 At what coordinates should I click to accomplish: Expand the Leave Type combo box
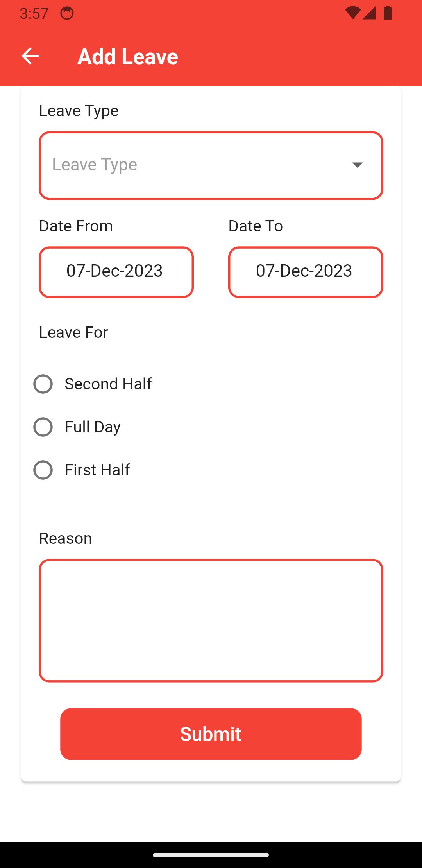coord(195,165)
